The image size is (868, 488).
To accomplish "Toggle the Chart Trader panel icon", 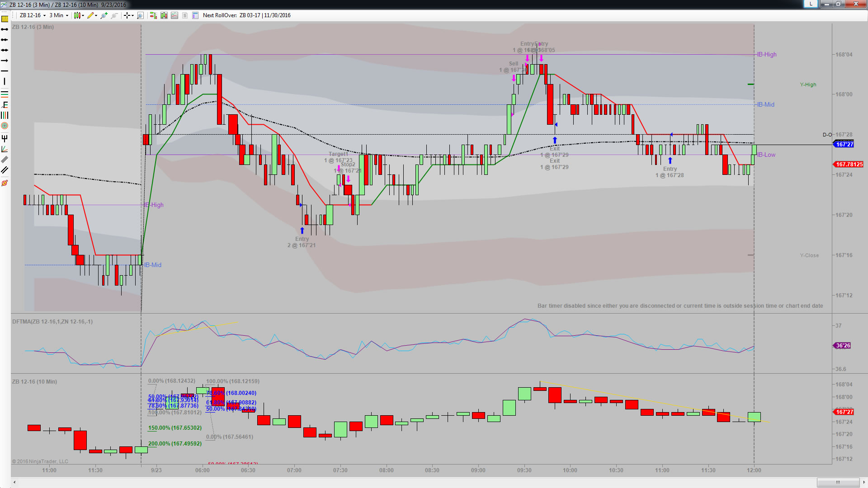I will point(153,15).
